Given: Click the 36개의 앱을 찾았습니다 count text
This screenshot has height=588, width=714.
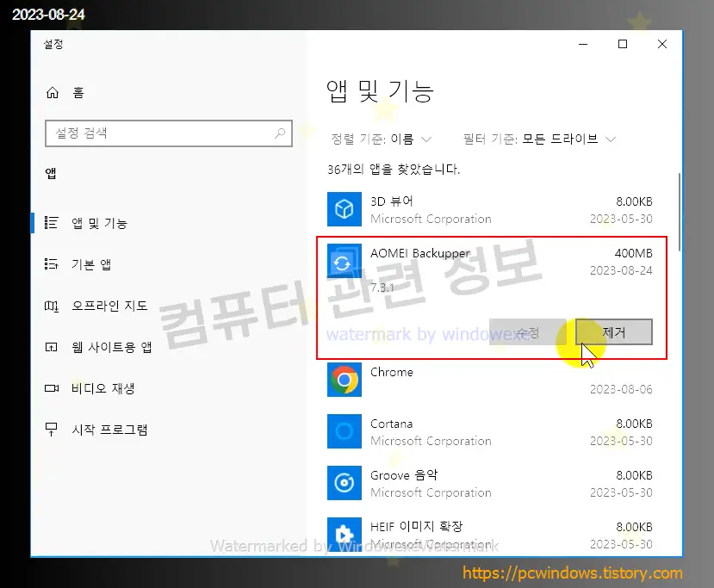Looking at the screenshot, I should [x=394, y=170].
